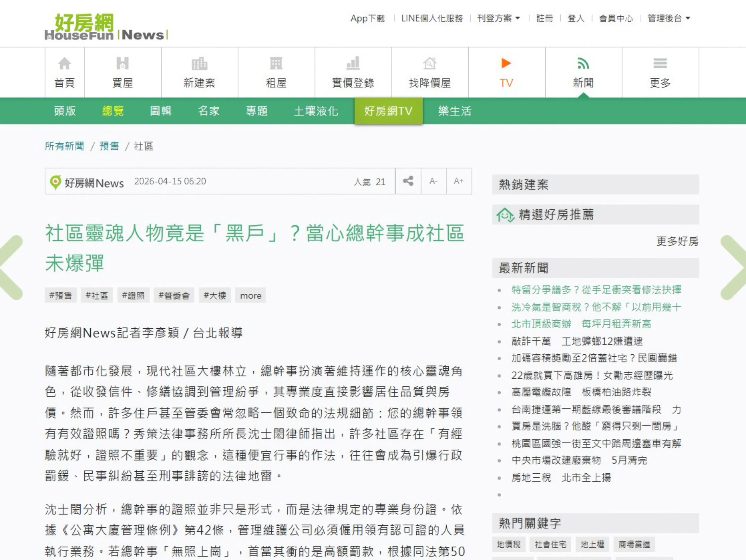Select the 實價登錄 chart icon

[x=353, y=63]
